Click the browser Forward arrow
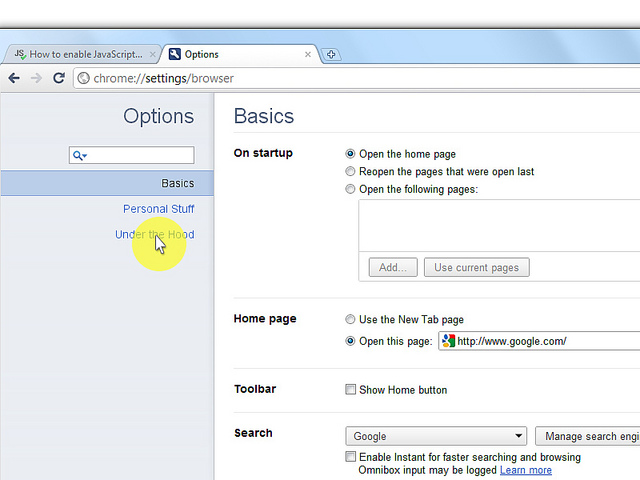This screenshot has height=480, width=640. [x=36, y=78]
